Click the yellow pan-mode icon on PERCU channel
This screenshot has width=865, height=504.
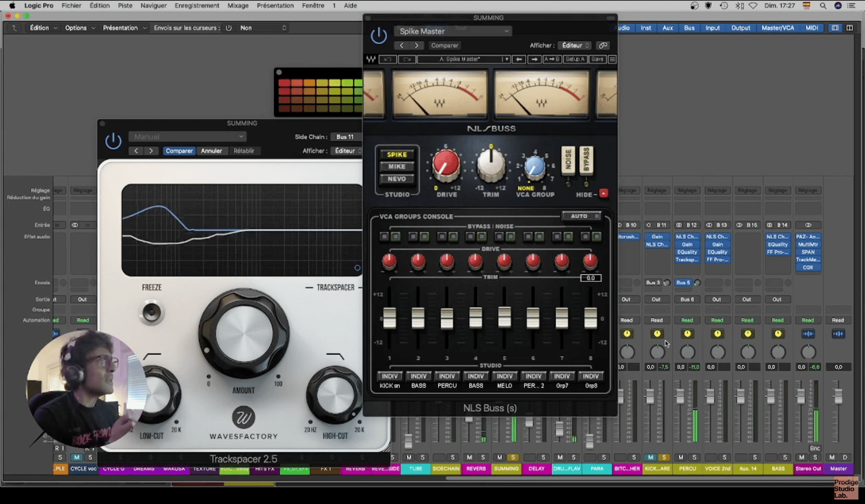point(687,333)
